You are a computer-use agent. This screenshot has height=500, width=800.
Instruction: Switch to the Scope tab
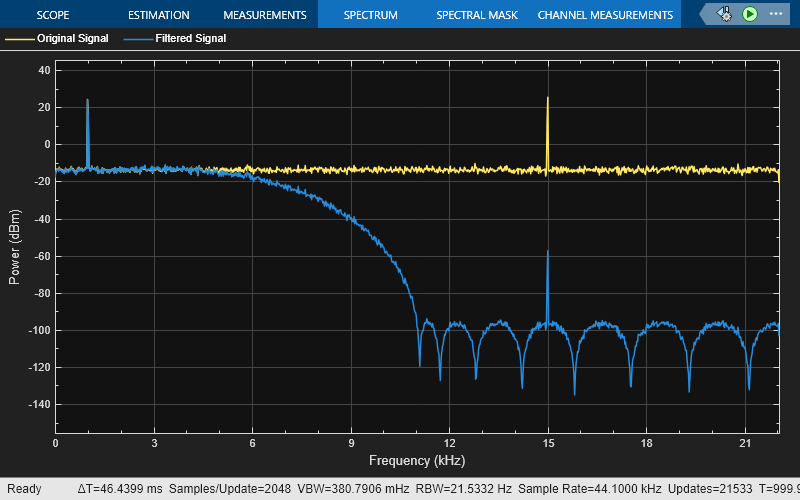coord(53,15)
